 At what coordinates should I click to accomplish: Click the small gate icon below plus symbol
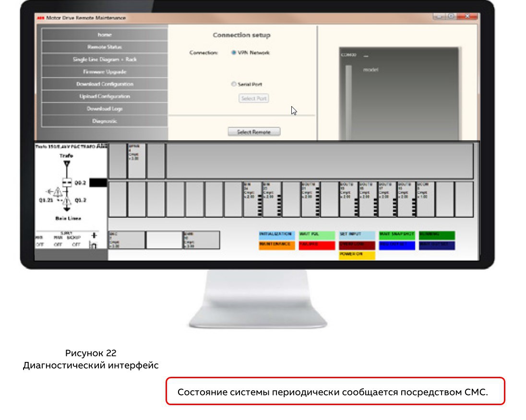point(93,245)
